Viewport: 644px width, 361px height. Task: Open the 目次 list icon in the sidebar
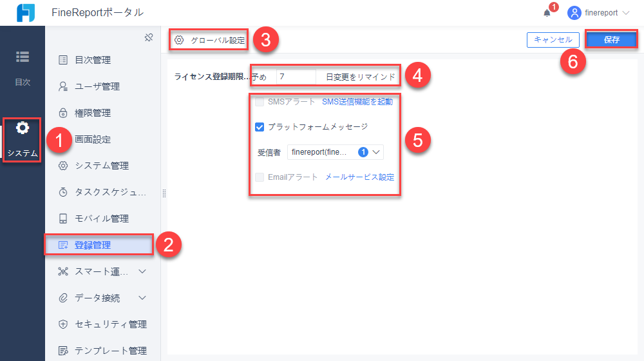coord(23,57)
